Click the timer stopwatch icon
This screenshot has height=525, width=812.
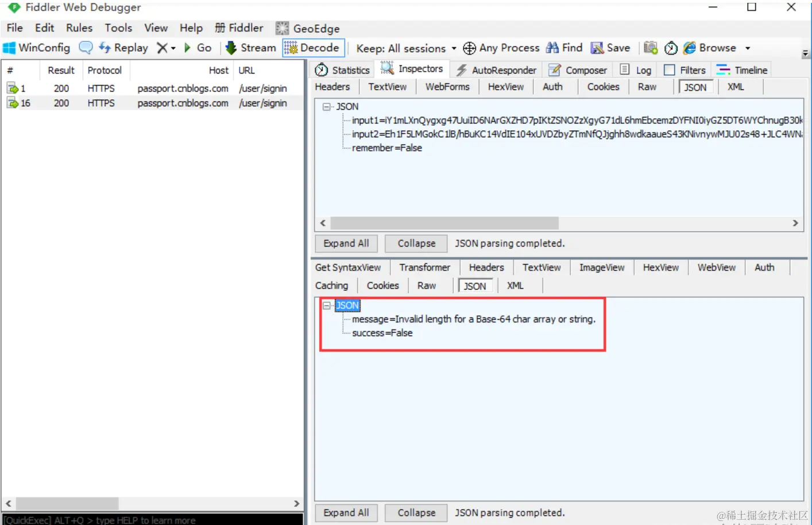point(671,48)
